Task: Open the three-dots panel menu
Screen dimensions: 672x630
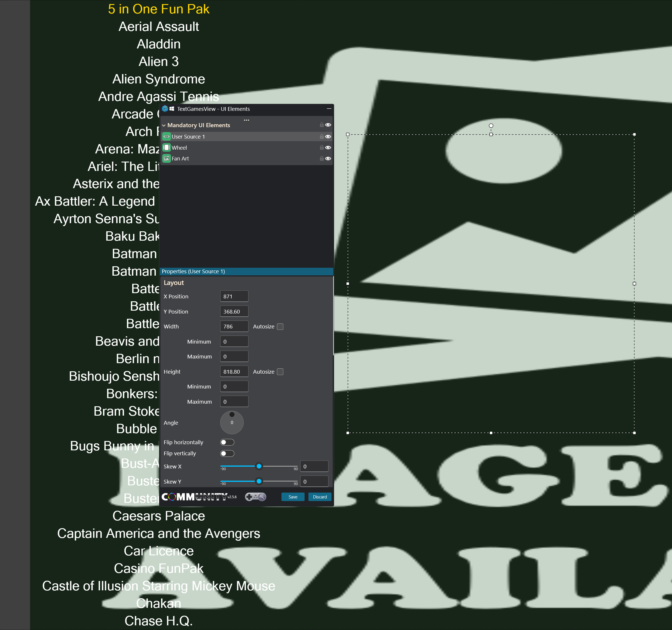Action: (x=247, y=120)
